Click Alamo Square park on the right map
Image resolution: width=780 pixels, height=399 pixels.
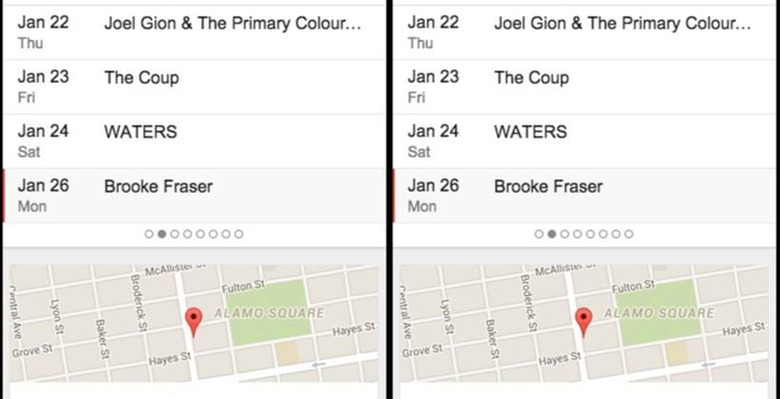(659, 312)
